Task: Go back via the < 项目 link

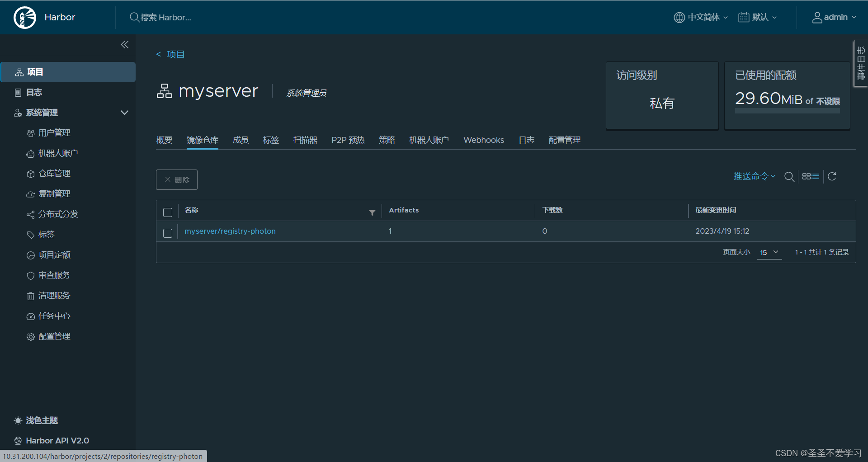Action: (x=170, y=54)
